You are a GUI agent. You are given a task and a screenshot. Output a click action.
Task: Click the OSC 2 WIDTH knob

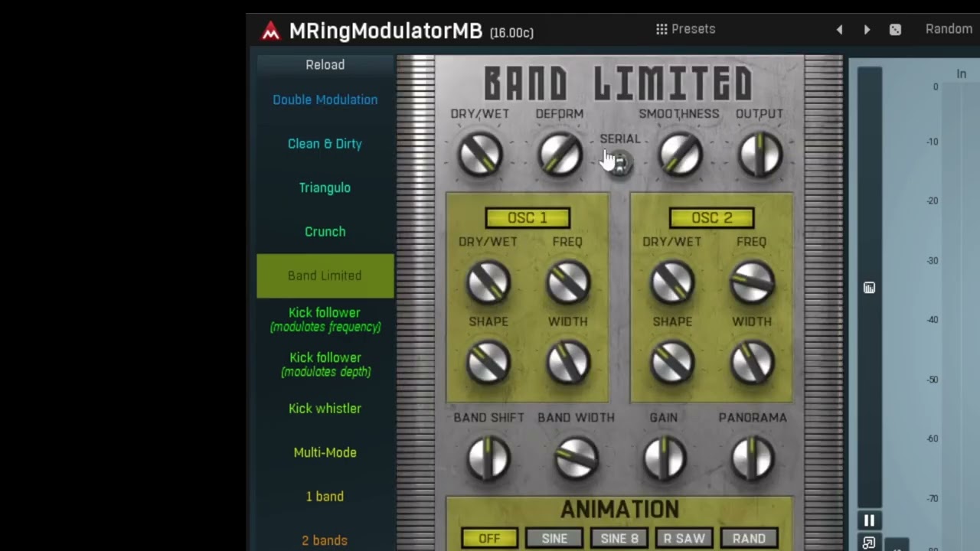point(752,362)
